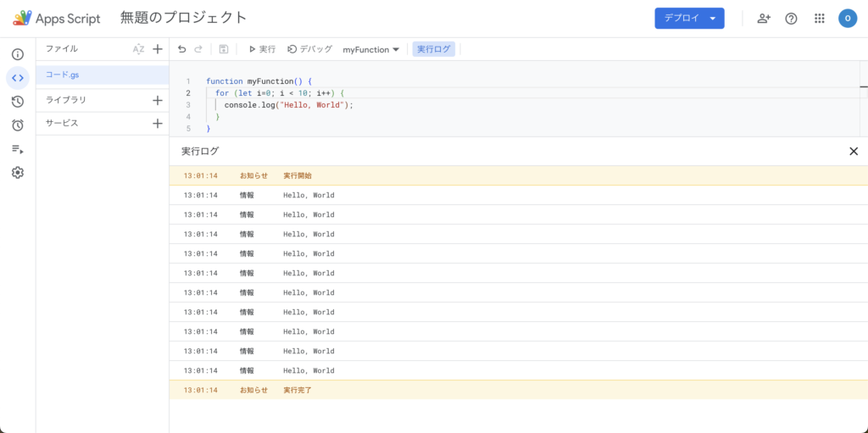Click the redo arrow in toolbar
The height and width of the screenshot is (433, 868).
coord(198,49)
